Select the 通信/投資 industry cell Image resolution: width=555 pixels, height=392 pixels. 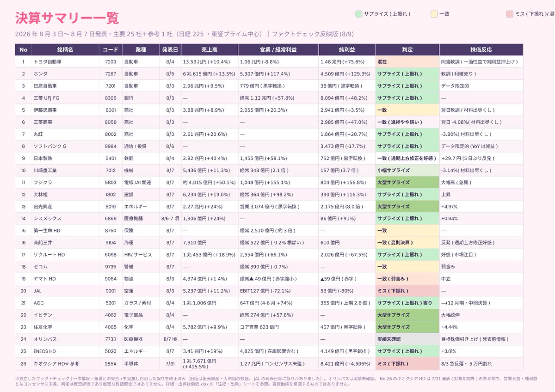[x=141, y=146]
